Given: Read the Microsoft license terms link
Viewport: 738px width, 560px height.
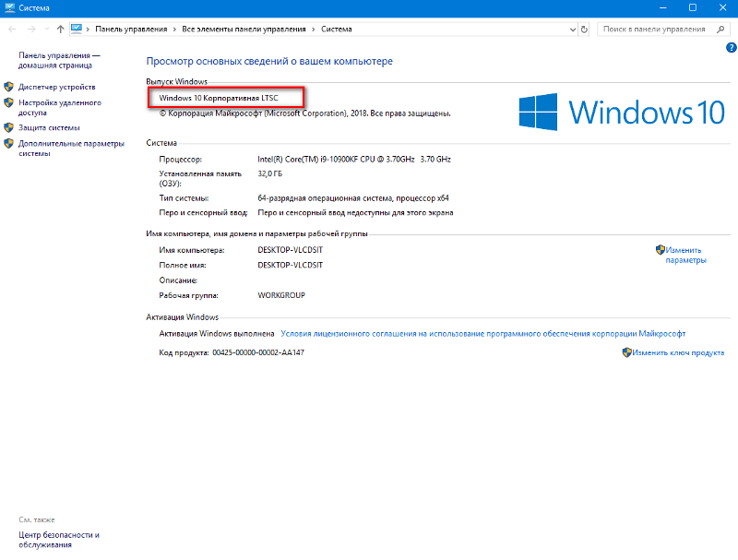Looking at the screenshot, I should pyautogui.click(x=482, y=334).
